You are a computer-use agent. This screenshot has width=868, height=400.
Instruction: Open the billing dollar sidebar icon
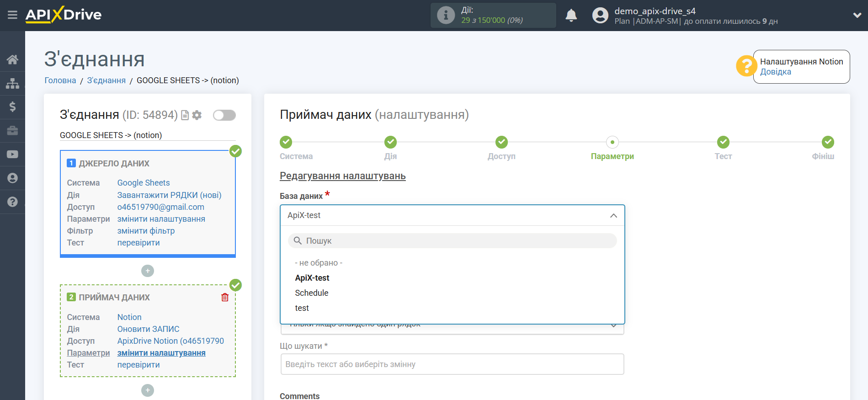point(12,107)
